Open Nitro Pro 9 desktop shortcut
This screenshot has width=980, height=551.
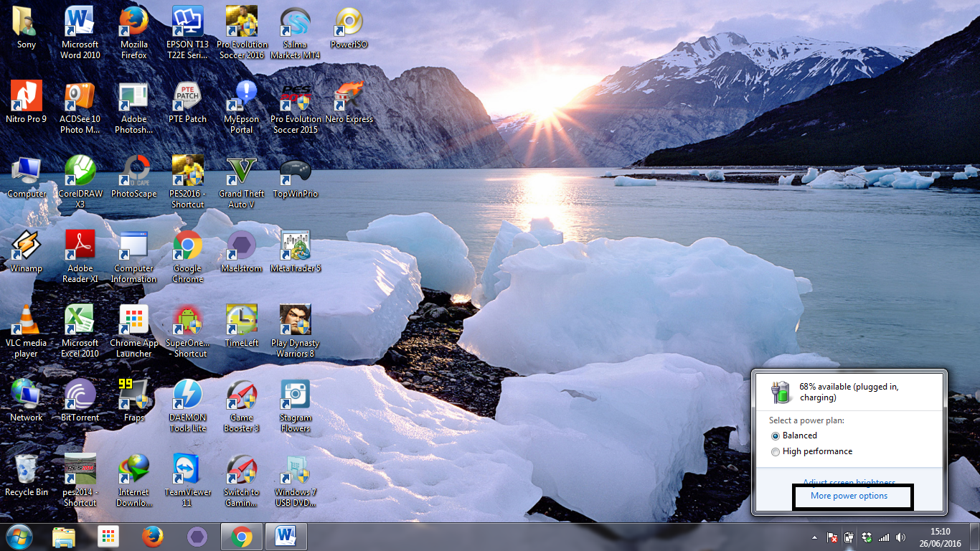[27, 103]
